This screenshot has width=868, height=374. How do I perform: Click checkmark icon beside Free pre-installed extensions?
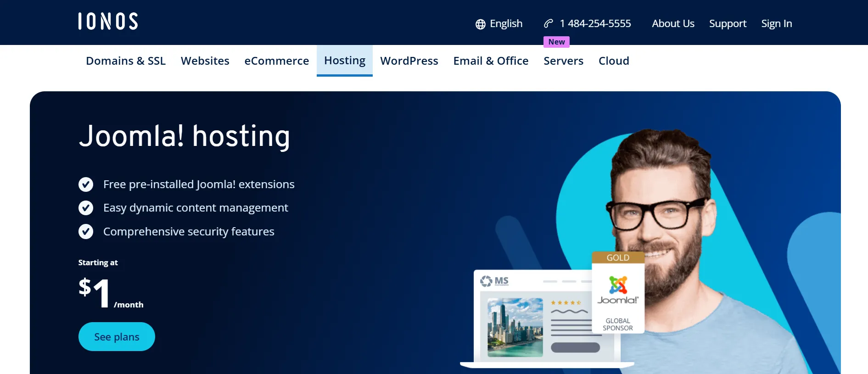(x=86, y=184)
